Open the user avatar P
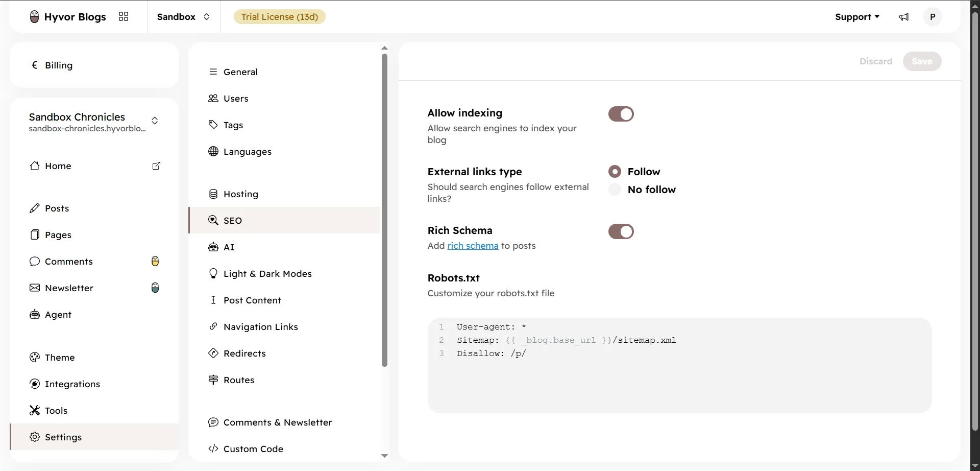 (933, 17)
